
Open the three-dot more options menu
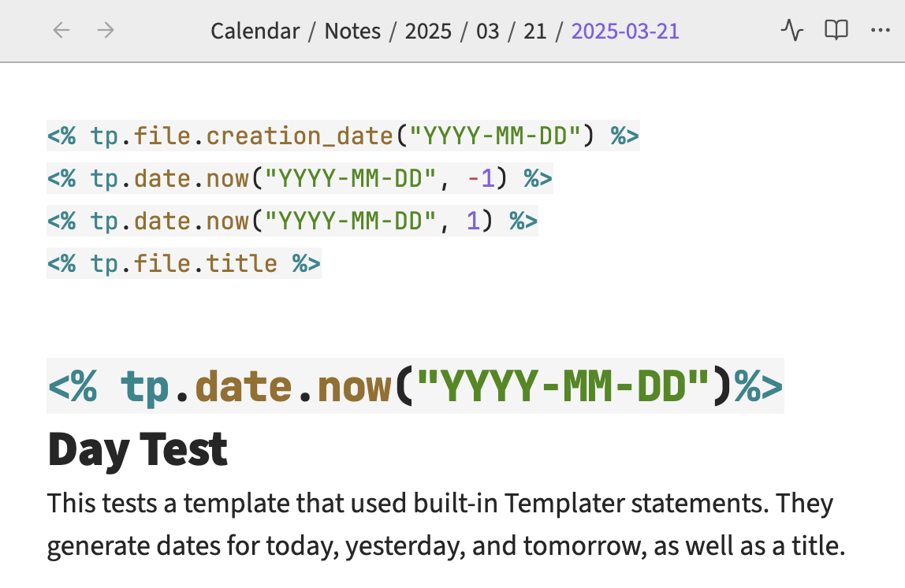pyautogui.click(x=880, y=31)
